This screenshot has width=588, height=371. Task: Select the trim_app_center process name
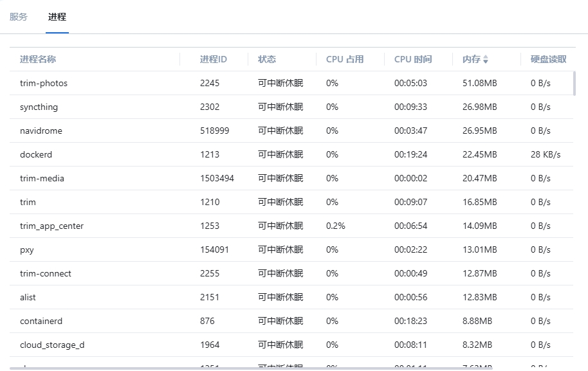click(x=51, y=226)
